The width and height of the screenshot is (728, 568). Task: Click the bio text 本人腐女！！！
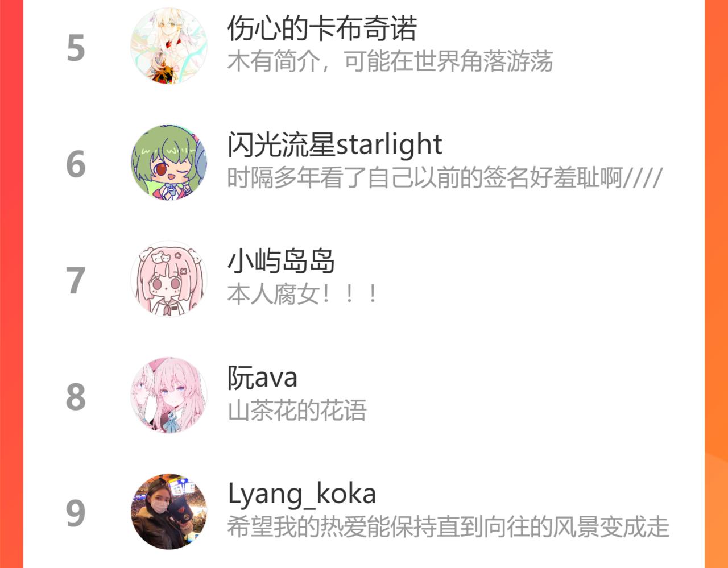pos(303,295)
